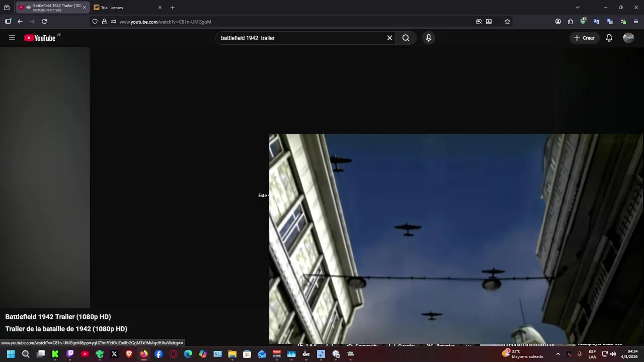Open Facebook from the taskbar

point(158,354)
